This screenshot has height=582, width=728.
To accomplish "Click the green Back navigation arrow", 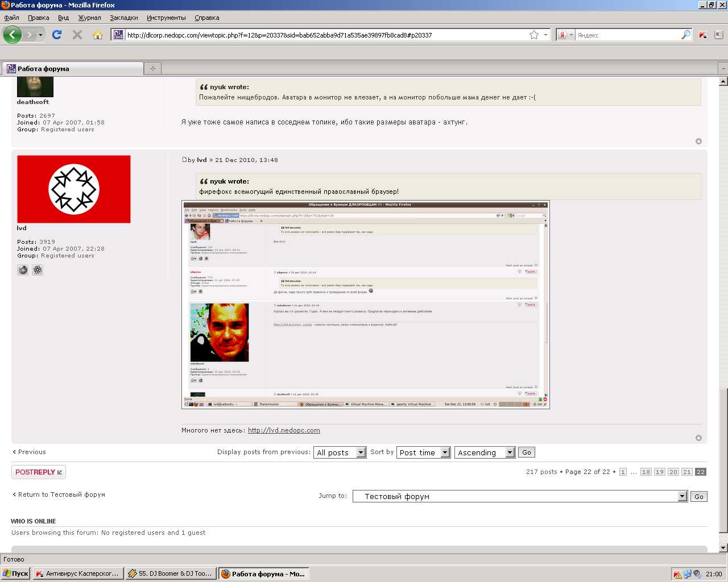I will pos(13,35).
